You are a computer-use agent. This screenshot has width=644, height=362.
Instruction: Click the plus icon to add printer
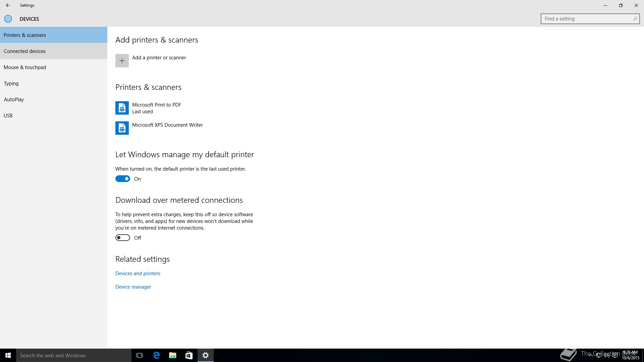122,61
